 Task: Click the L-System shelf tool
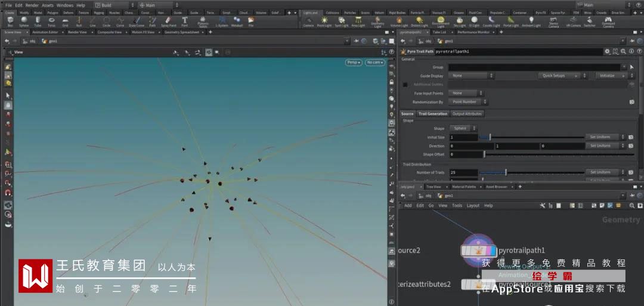click(x=222, y=21)
